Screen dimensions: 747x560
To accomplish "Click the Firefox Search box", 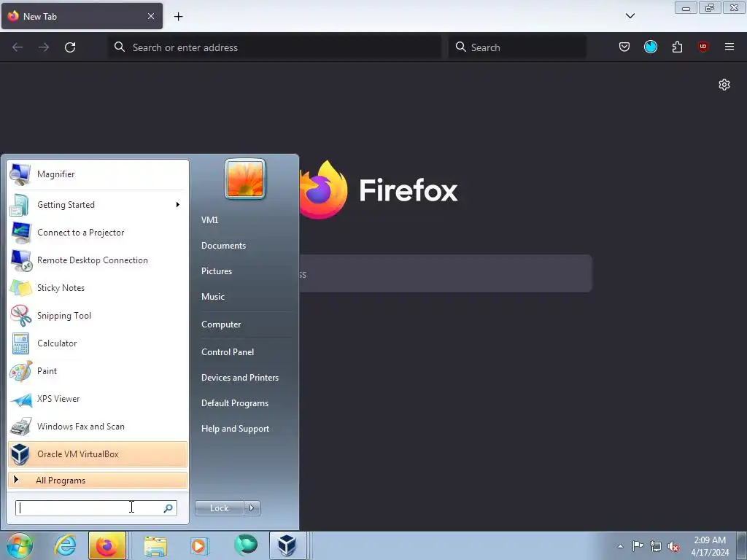I will pyautogui.click(x=517, y=47).
